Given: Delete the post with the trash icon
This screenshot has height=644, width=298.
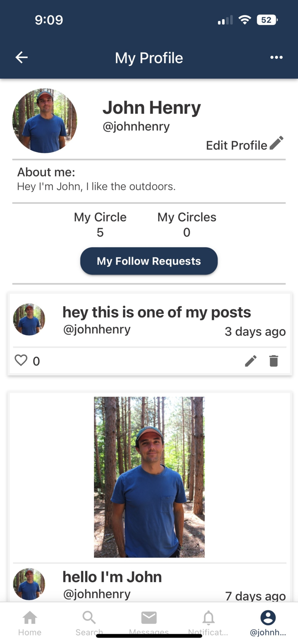Looking at the screenshot, I should click(274, 361).
